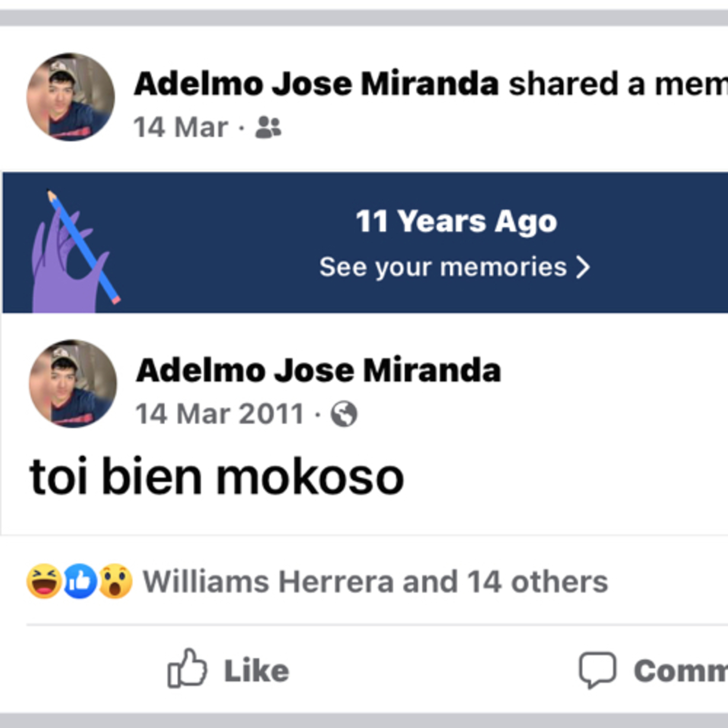Click the Wow surprised reaction emoji

click(x=116, y=581)
